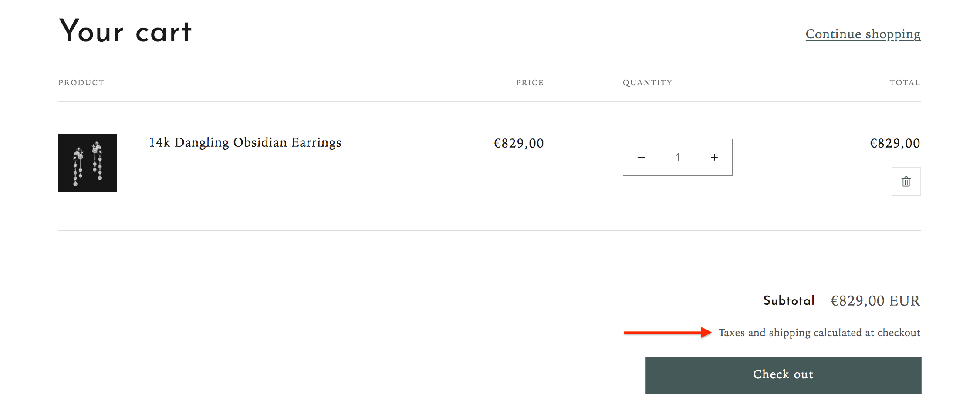Click the unit price under PRICE column
The image size is (980, 411).
518,143
